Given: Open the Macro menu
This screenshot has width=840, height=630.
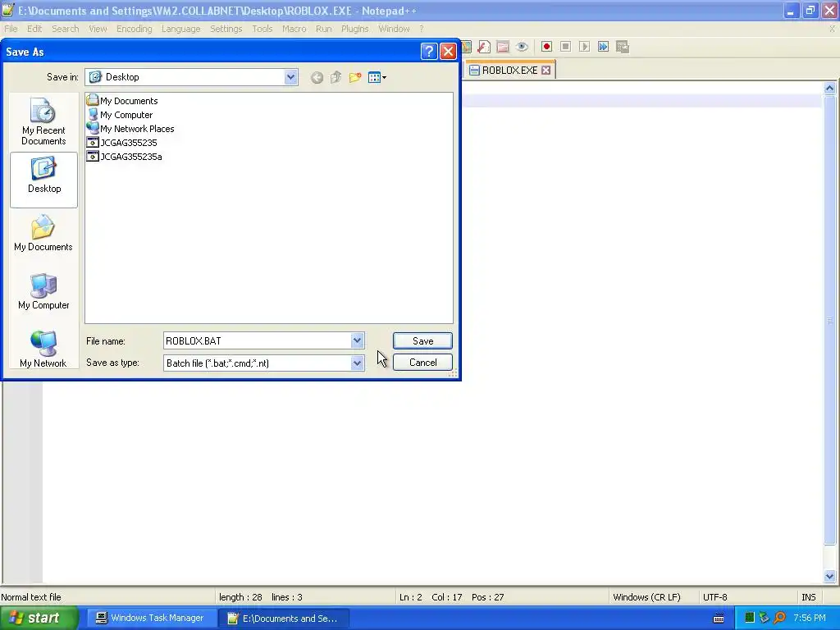Looking at the screenshot, I should 294,29.
